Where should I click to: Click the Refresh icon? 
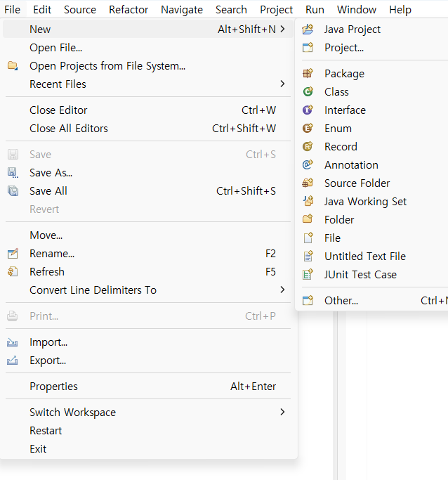point(13,272)
